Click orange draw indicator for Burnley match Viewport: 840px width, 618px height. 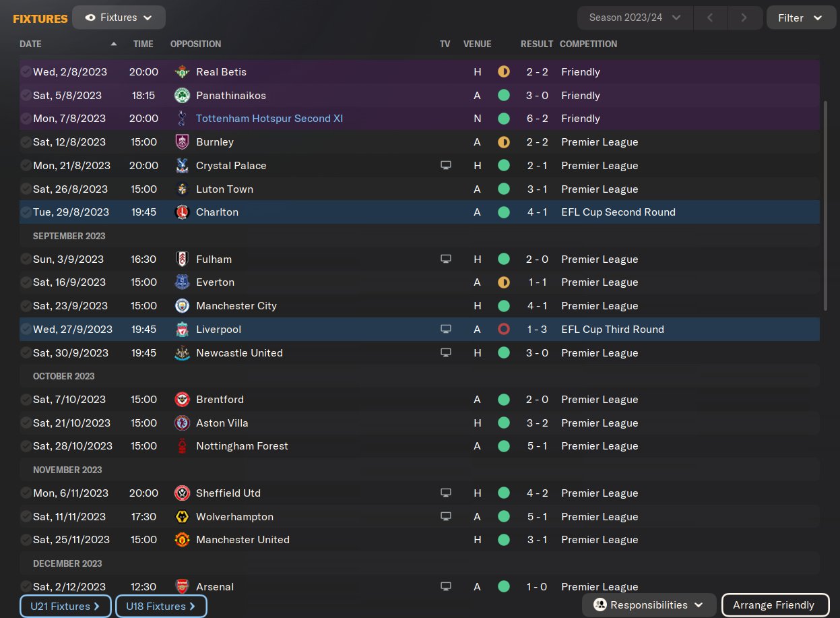[503, 142]
